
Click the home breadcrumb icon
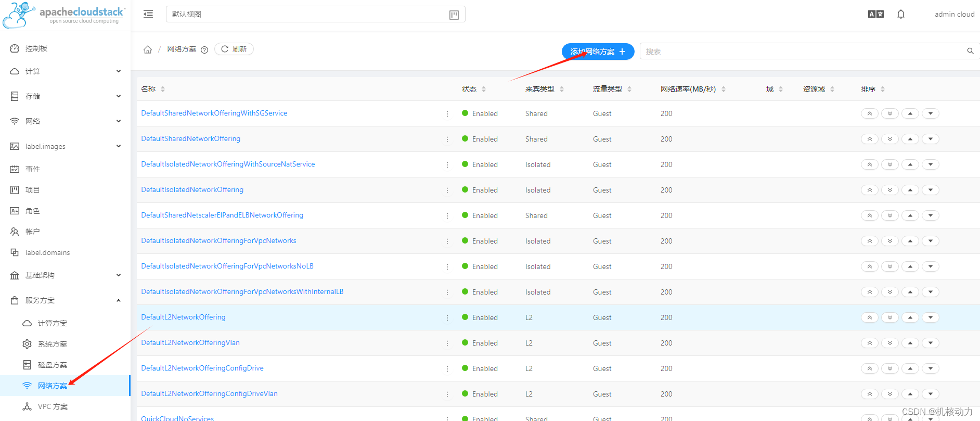coord(148,49)
